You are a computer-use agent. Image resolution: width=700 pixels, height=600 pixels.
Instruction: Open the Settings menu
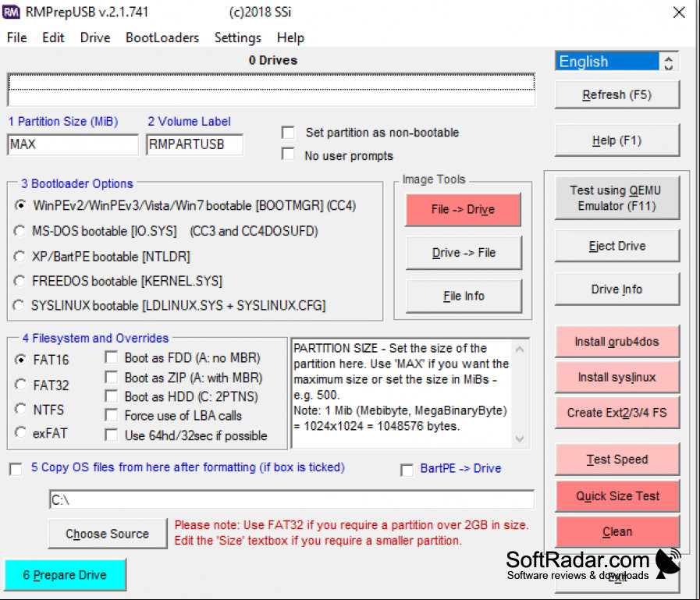click(x=237, y=38)
